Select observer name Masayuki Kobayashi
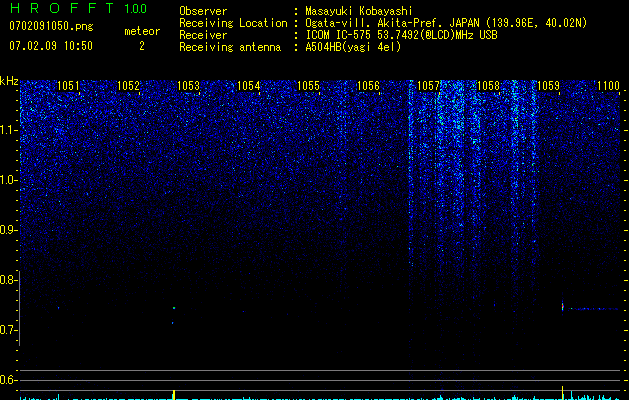This screenshot has height=400, width=629. click(359, 11)
